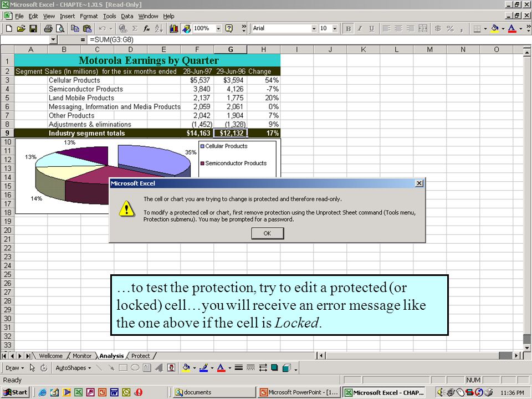Image resolution: width=532 pixels, height=399 pixels.
Task: Click the New workbook icon
Action: [9, 28]
